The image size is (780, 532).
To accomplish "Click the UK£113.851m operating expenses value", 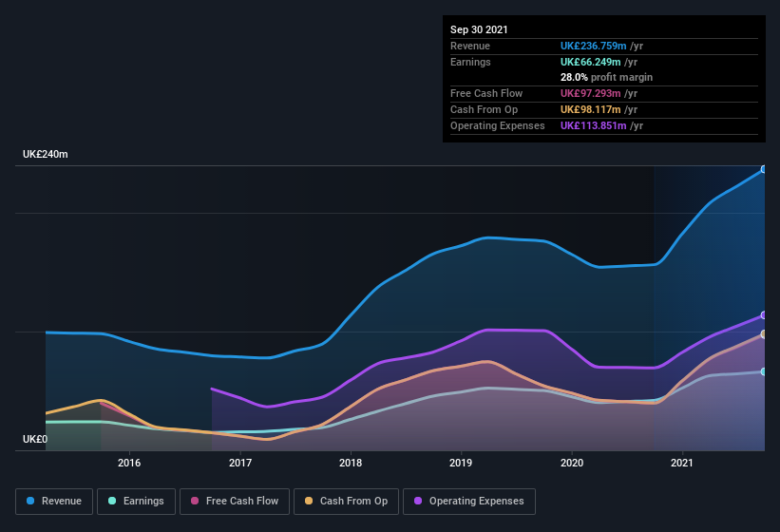I will (x=594, y=125).
